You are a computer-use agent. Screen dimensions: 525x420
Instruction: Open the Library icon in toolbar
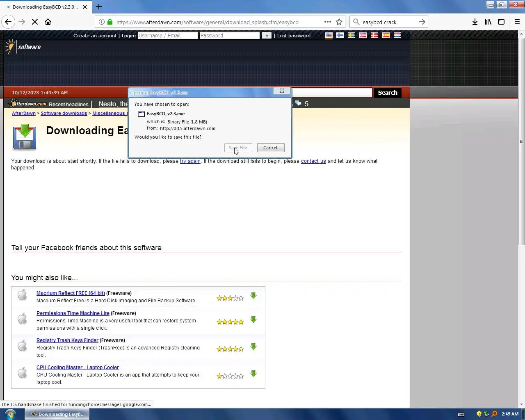pos(488,22)
